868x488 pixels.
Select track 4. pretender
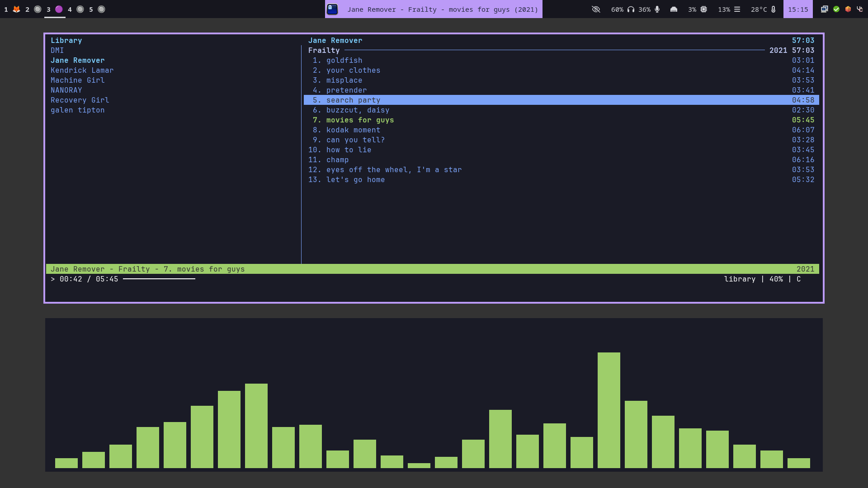click(561, 90)
